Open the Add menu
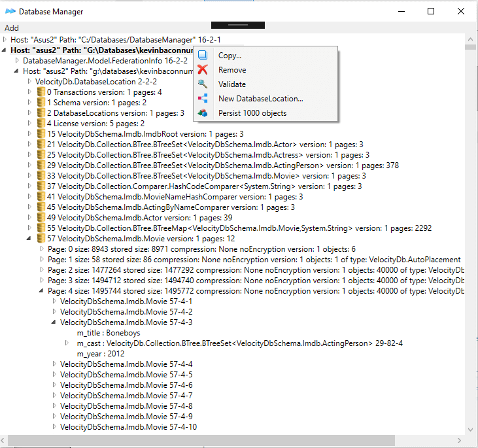Screen dimensions: 478x448 click(11, 28)
